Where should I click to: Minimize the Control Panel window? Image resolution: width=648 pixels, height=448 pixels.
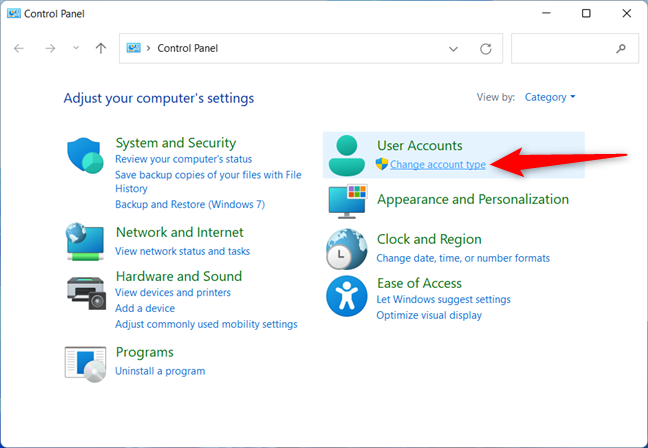(546, 13)
